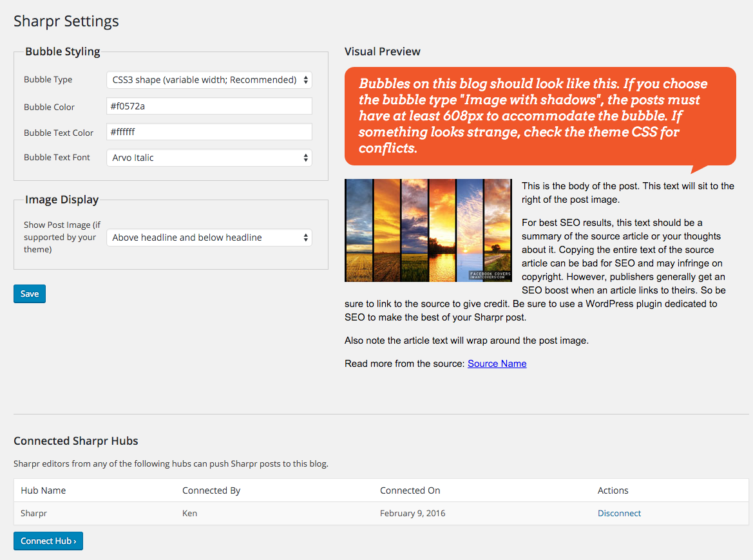
Task: Click the Bubble Styling section legend
Action: click(62, 51)
